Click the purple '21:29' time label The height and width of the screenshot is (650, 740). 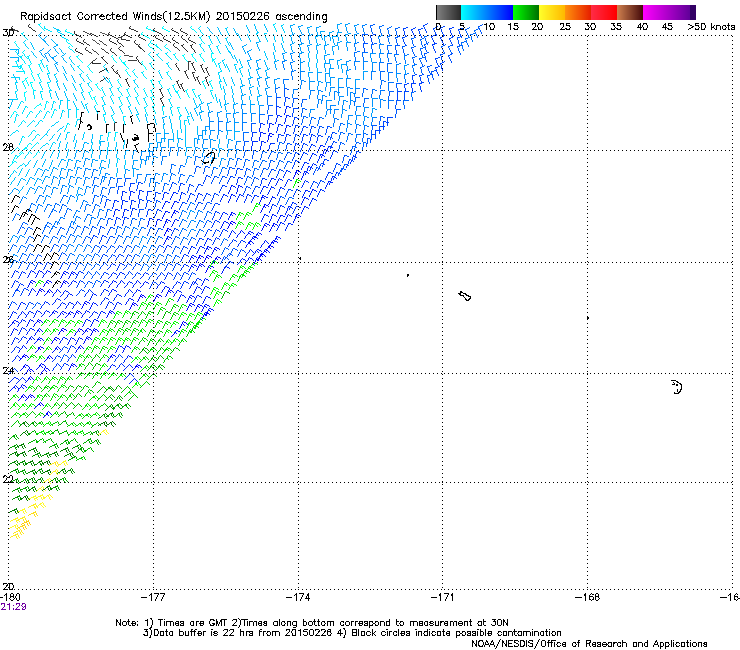pos(13,607)
